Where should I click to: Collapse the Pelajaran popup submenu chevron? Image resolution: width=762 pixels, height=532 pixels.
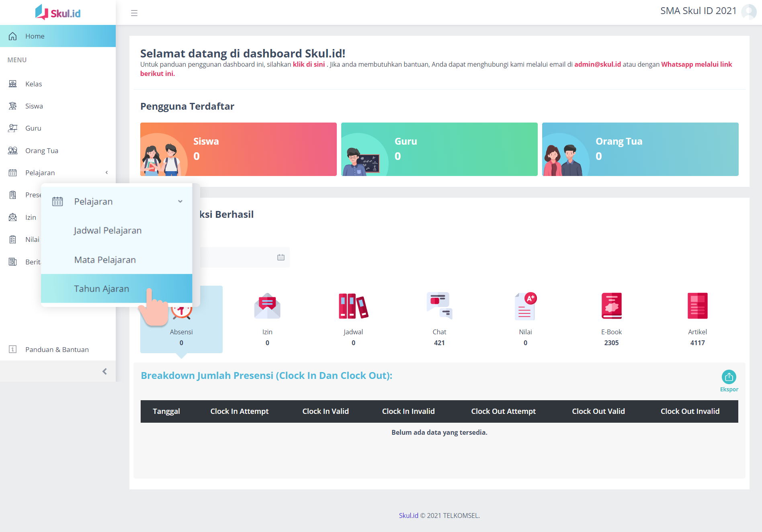point(180,201)
